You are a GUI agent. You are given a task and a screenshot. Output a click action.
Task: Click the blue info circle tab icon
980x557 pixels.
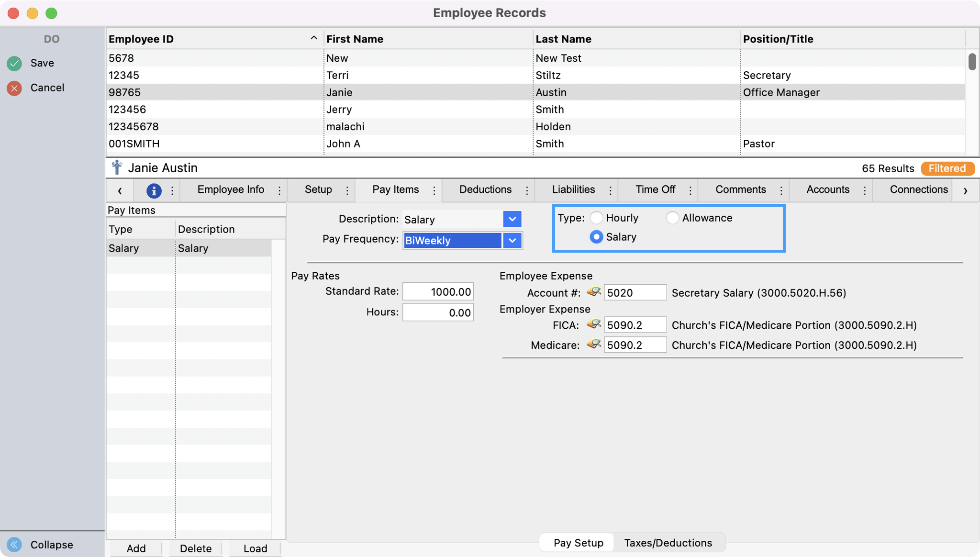pos(154,190)
